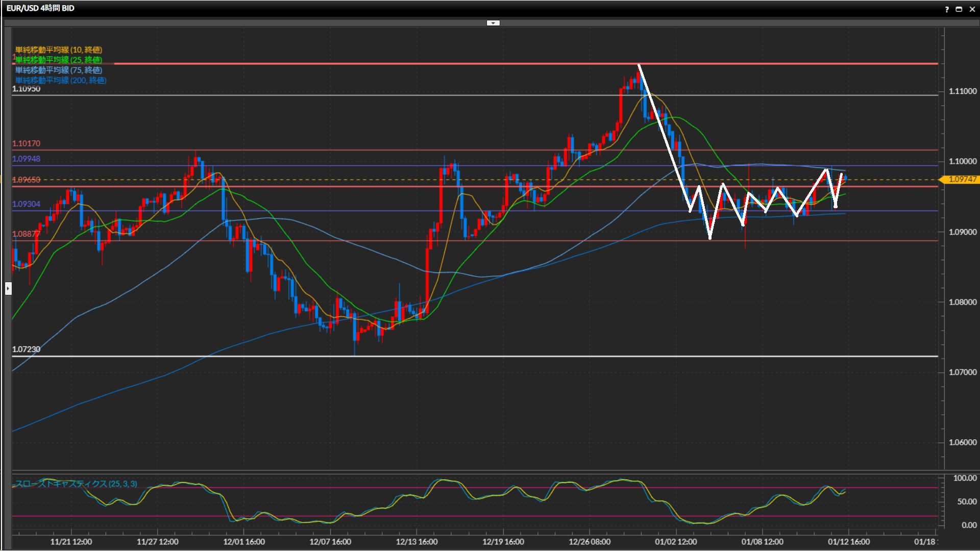Select the 1.09948 purple line label
This screenshot has width=980, height=551.
tap(26, 159)
